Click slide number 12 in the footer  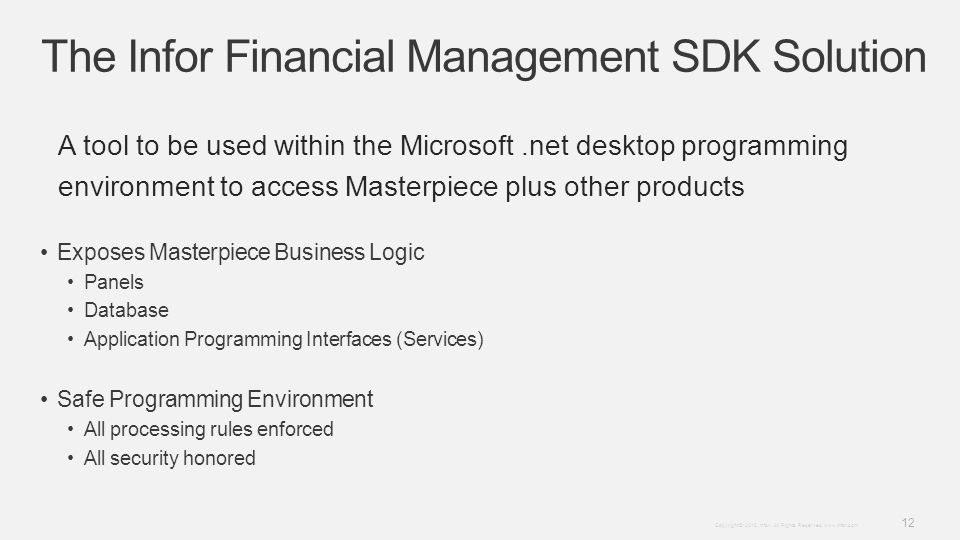coord(908,523)
